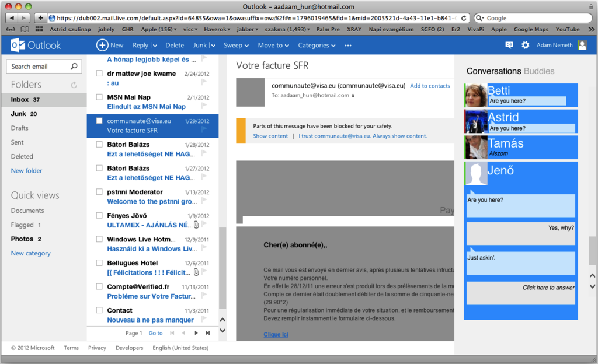
Task: Click Always show content trust link
Action: [x=363, y=136]
